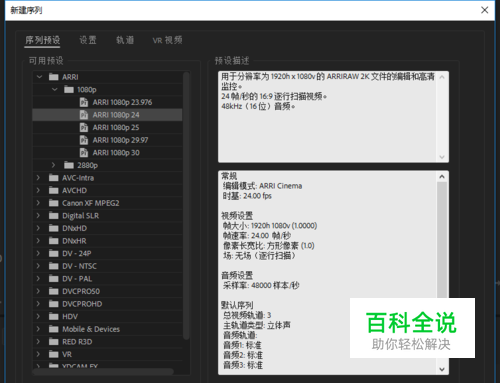Choose the ARRI 1080p 29.97 preset icon
The height and width of the screenshot is (383, 500).
tap(84, 140)
